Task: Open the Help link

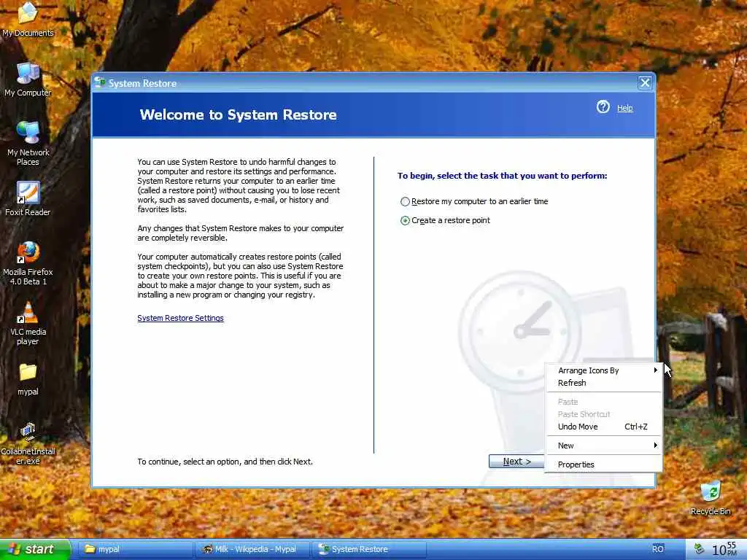Action: coord(624,108)
